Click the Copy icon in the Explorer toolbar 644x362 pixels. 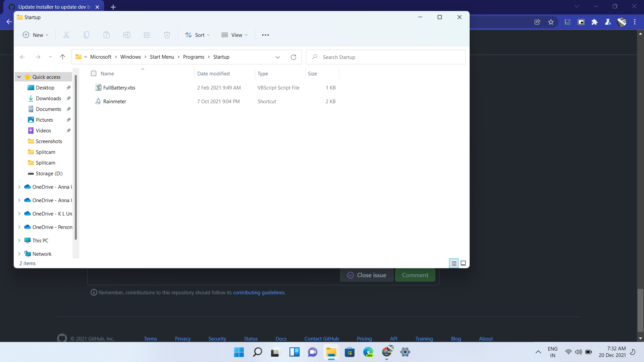(x=87, y=35)
